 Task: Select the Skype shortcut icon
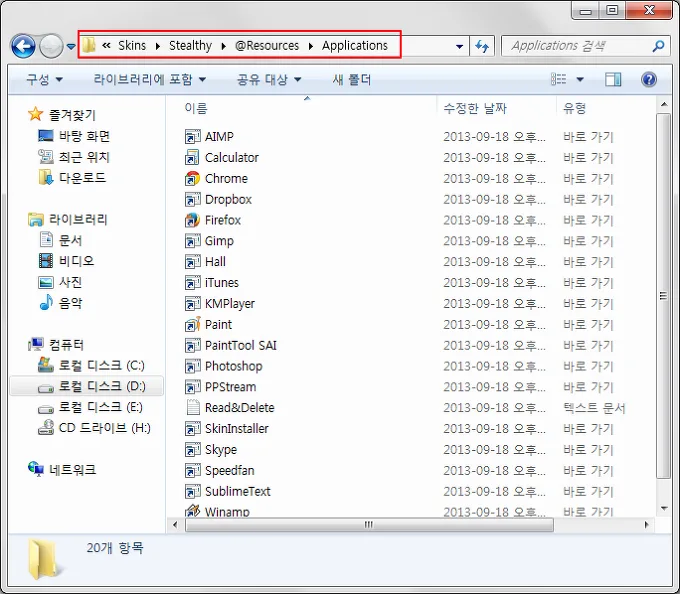(x=193, y=449)
